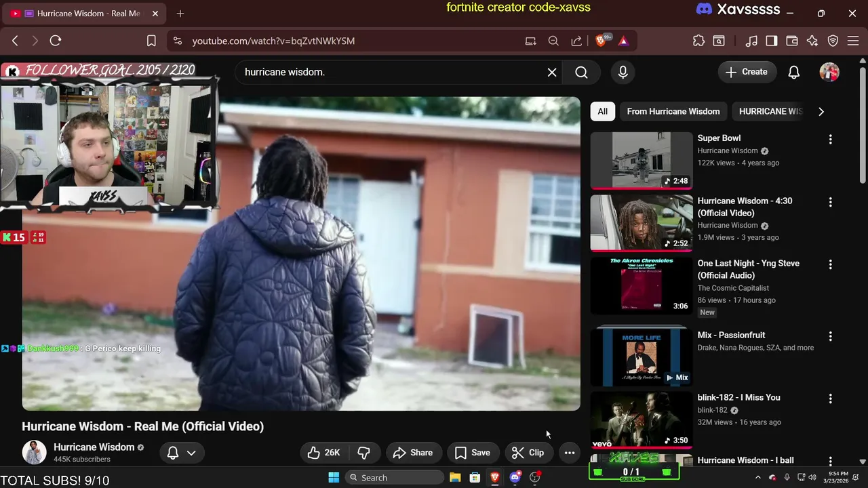Open site settings icon beside the URL
Screen dimensions: 868x488
(178, 41)
